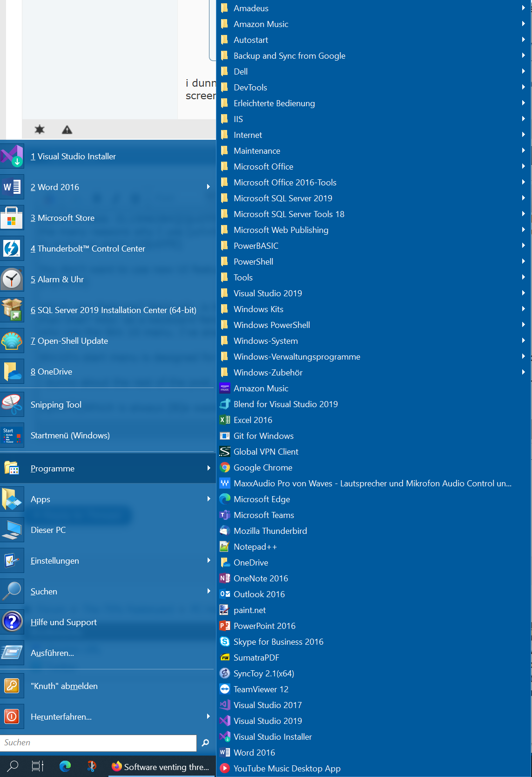The width and height of the screenshot is (532, 777).
Task: Open the Visual Studio Installer pinned icon
Action: click(12, 157)
